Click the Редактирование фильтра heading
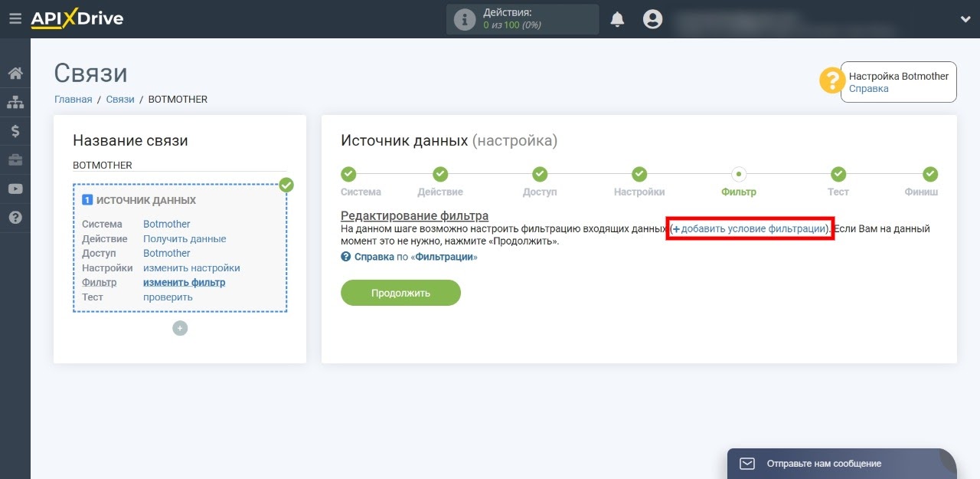The image size is (980, 479). 414,215
